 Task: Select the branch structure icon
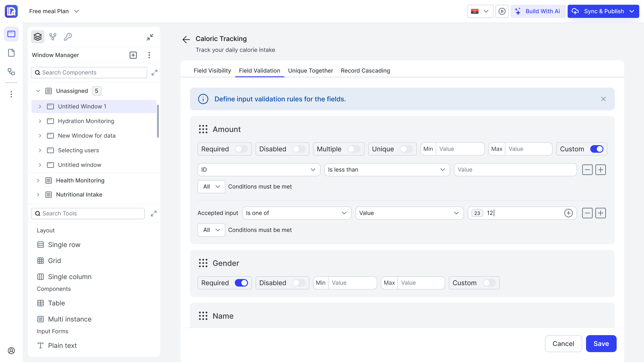pos(53,37)
